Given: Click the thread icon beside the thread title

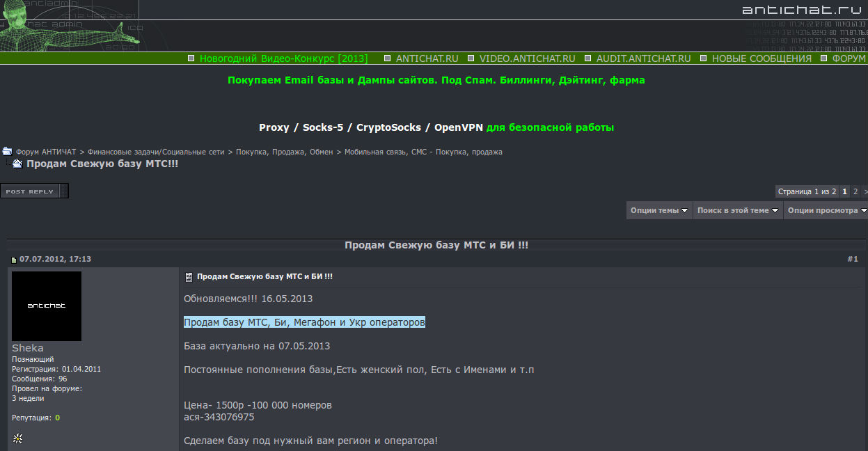Looking at the screenshot, I should 18,164.
